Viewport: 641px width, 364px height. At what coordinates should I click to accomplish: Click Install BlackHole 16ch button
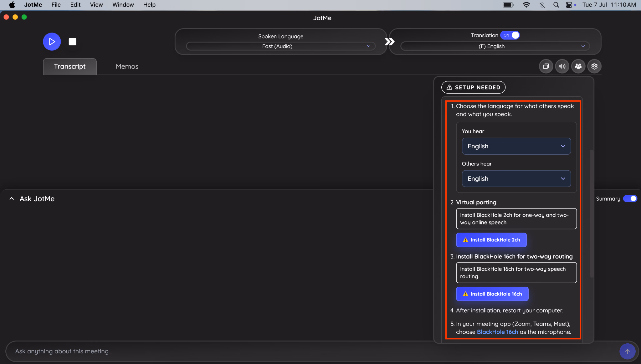coord(492,294)
